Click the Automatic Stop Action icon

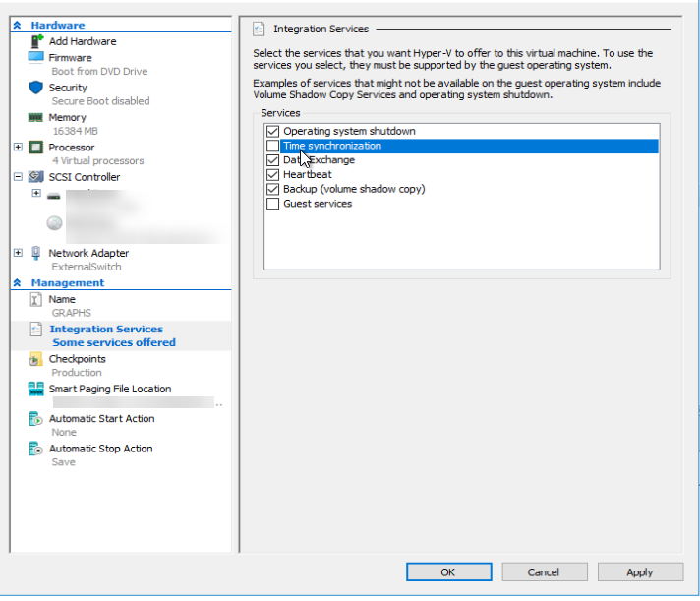click(x=35, y=449)
